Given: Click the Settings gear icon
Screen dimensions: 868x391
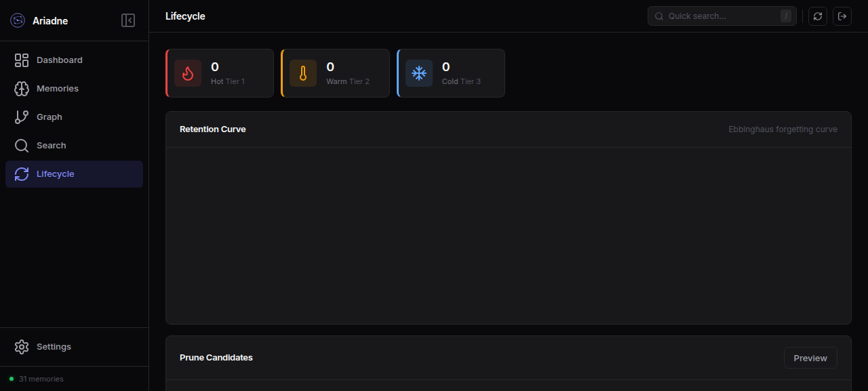Looking at the screenshot, I should pos(22,347).
